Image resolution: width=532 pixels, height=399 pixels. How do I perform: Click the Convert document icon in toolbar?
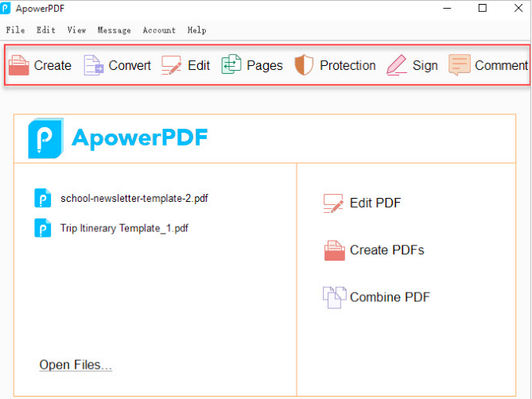click(x=94, y=65)
